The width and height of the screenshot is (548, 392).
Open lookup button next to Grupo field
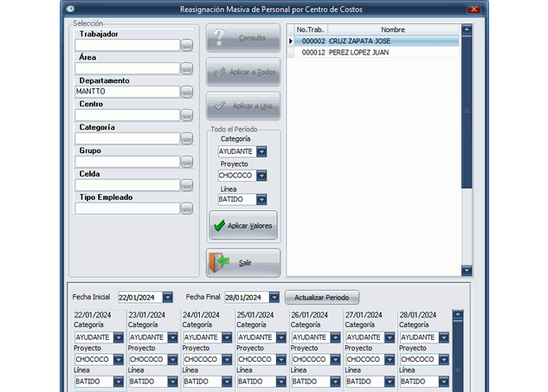coord(186,162)
